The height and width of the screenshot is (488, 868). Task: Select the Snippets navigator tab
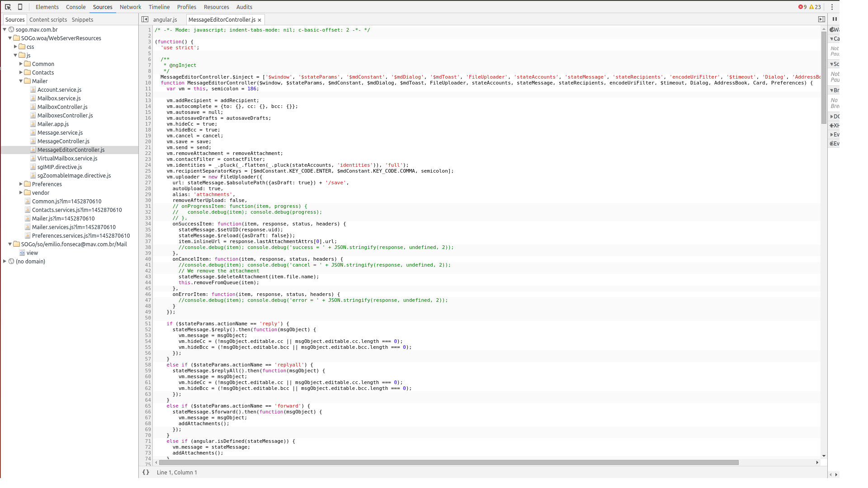coord(82,19)
